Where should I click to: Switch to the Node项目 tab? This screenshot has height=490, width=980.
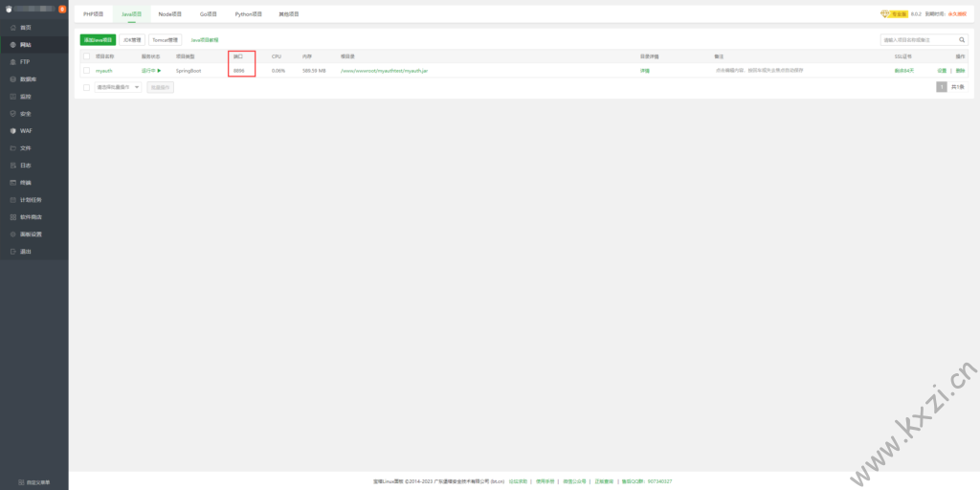coord(170,13)
